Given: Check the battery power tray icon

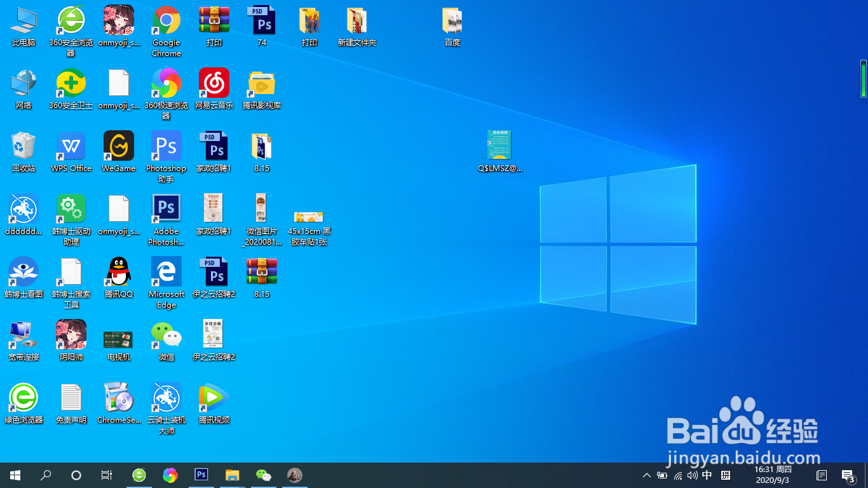Looking at the screenshot, I should coord(662,475).
